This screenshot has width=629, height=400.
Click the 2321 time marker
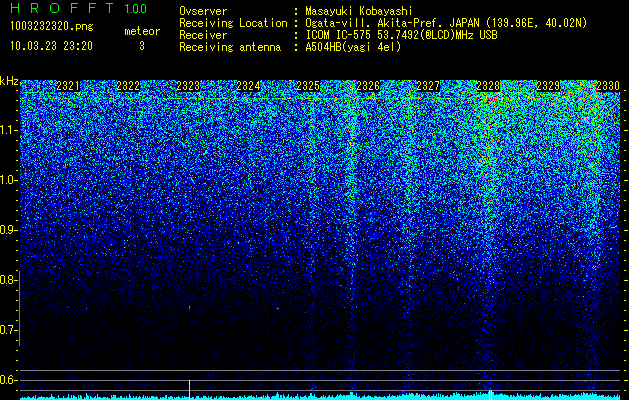[x=68, y=86]
